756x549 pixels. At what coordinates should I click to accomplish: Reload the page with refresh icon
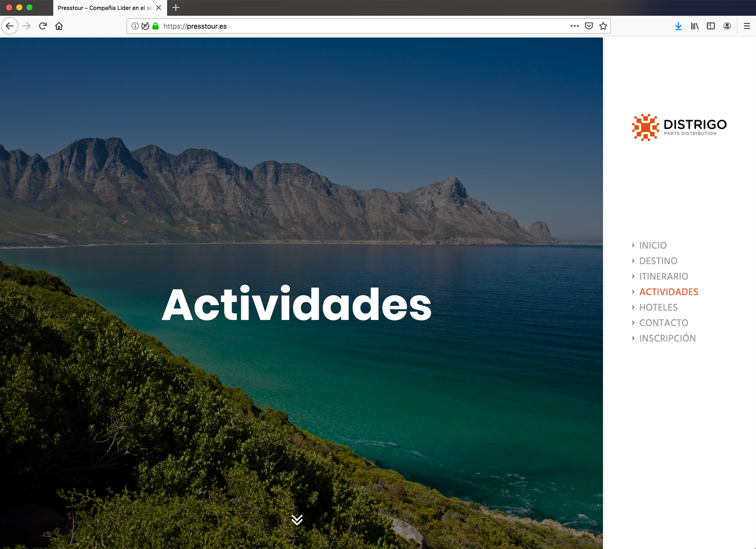click(43, 26)
